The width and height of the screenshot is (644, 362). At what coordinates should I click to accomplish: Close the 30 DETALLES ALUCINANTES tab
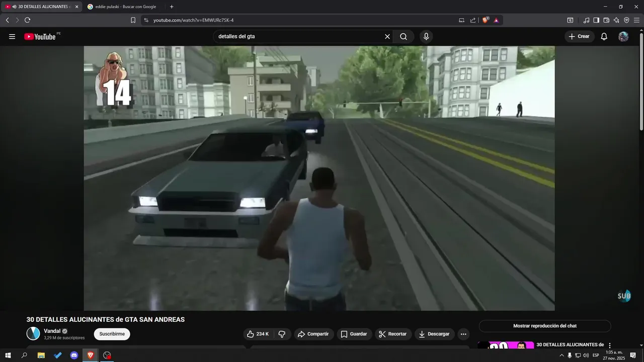tap(77, 7)
